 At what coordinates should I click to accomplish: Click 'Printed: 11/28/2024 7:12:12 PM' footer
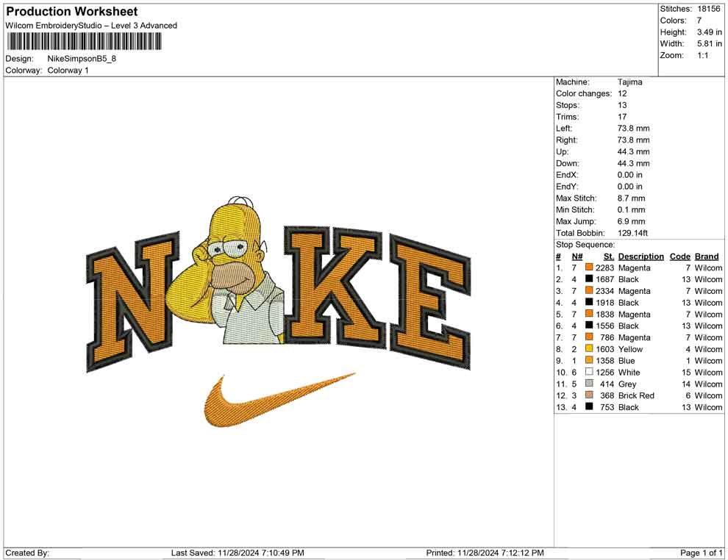click(x=485, y=553)
